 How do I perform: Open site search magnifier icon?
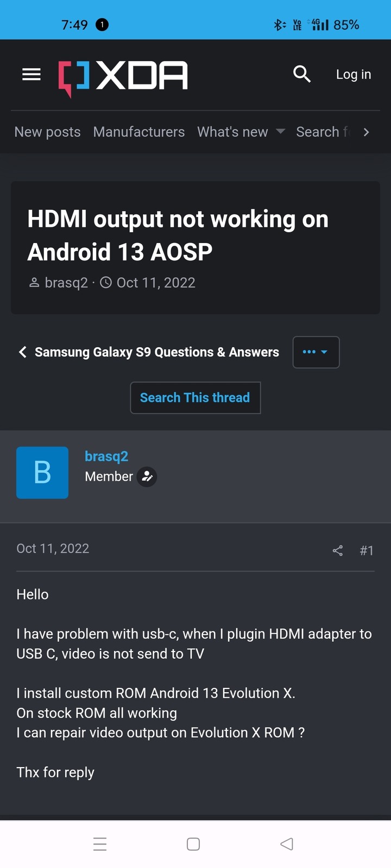click(302, 74)
